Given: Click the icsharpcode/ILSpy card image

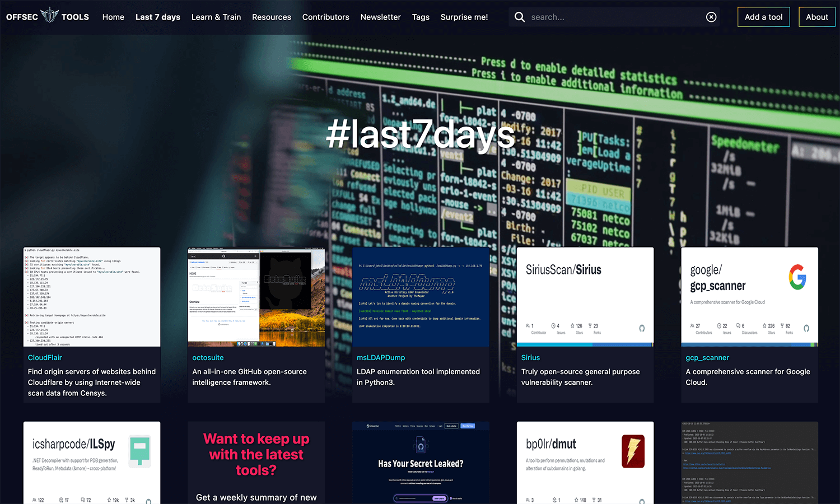Looking at the screenshot, I should click(92, 463).
